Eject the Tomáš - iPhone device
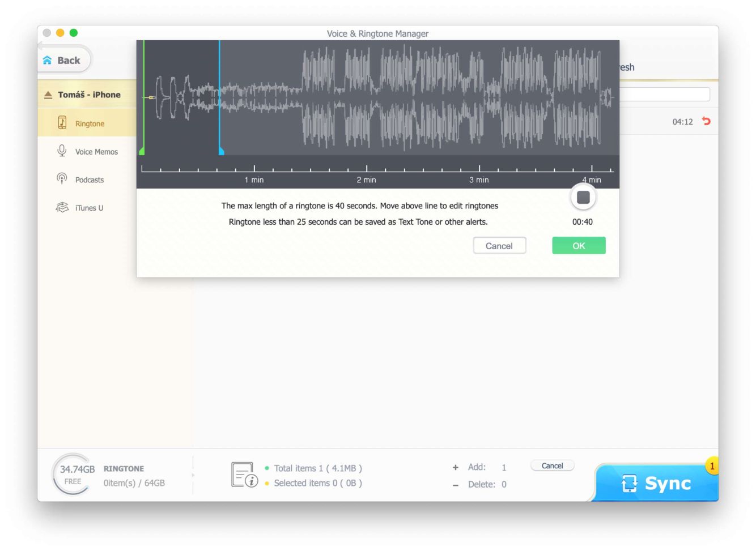Image resolution: width=756 pixels, height=551 pixels. coord(48,95)
